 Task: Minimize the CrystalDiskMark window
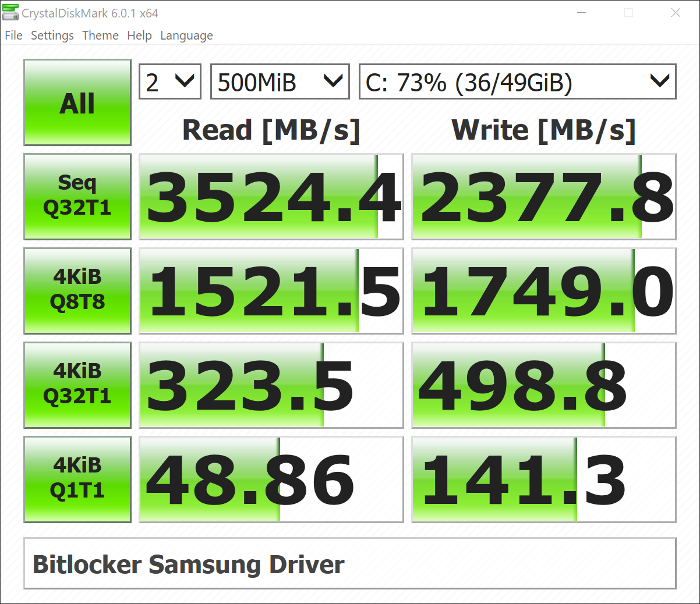[x=581, y=13]
